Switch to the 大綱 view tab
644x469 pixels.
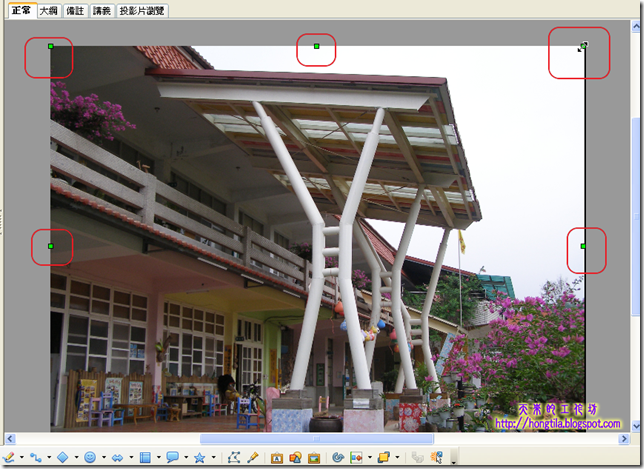48,11
